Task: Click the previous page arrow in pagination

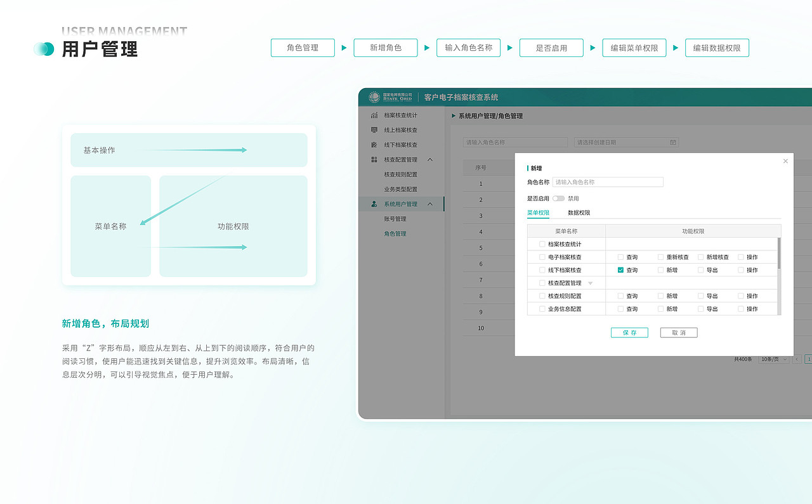Action: [x=797, y=359]
